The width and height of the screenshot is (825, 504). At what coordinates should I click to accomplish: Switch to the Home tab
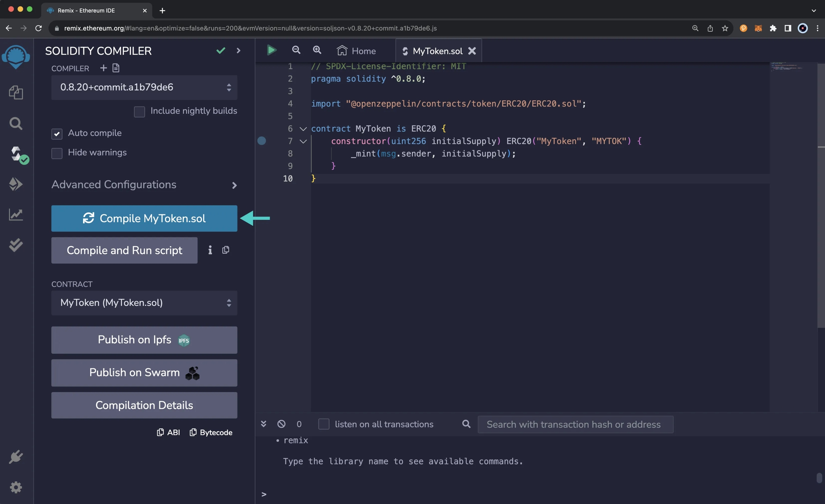(x=357, y=51)
